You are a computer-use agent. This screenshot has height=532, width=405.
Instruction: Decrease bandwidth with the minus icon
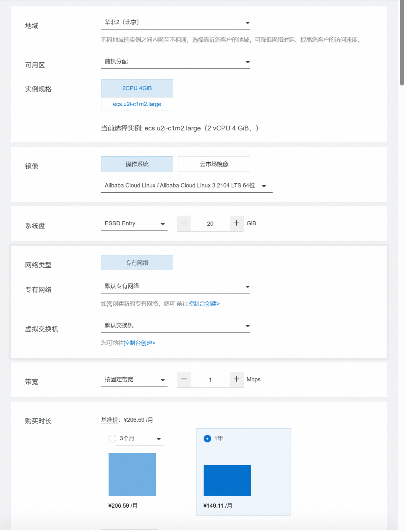tap(184, 379)
